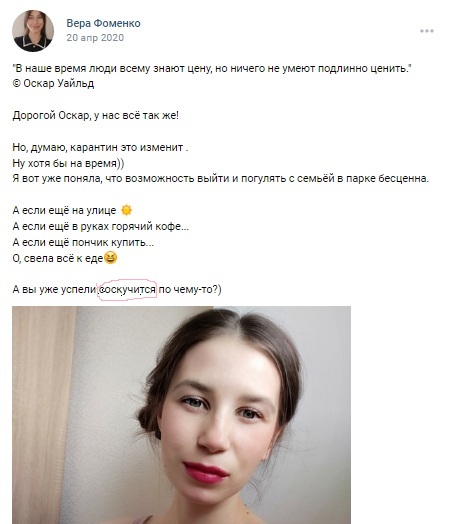Click the word "бесценна" ending the long sentence
Screen dimensions: 452x524
coord(403,178)
